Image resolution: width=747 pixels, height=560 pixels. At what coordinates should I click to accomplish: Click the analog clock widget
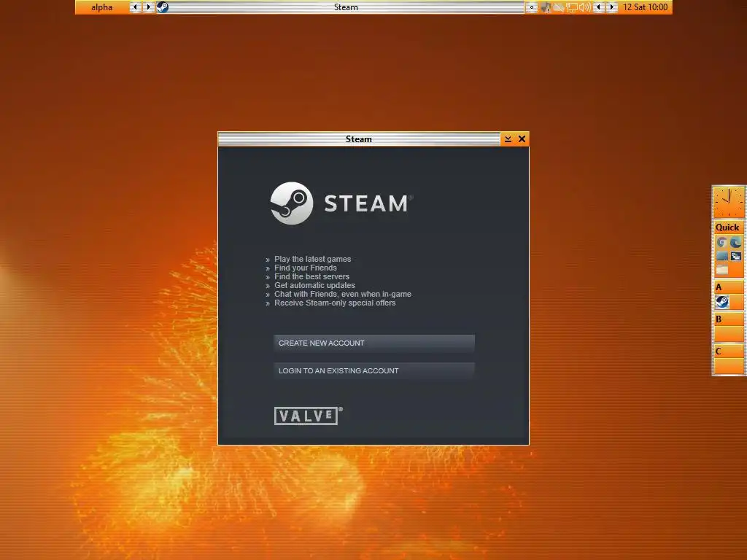click(x=729, y=203)
